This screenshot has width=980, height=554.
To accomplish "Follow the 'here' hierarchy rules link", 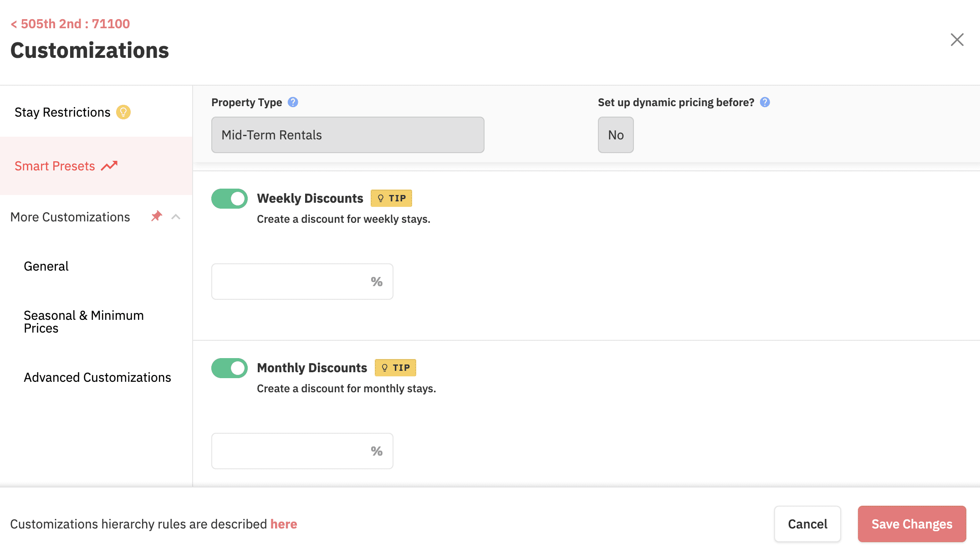I will 284,524.
